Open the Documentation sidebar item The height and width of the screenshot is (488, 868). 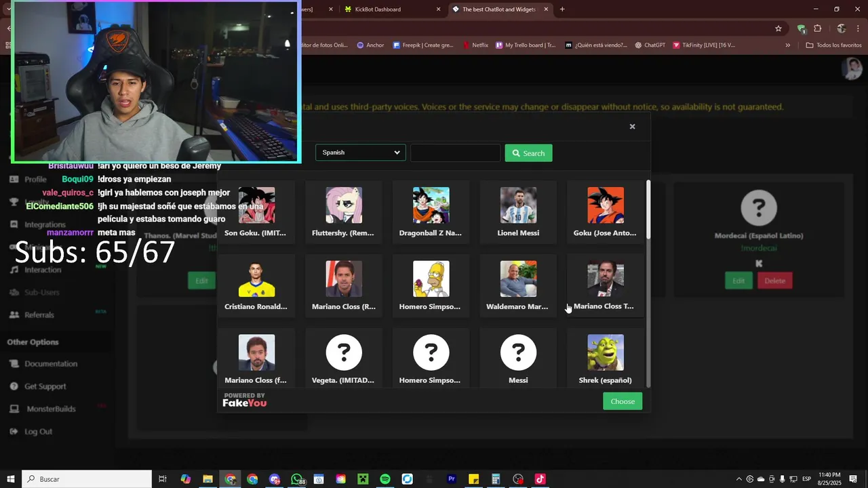click(51, 364)
